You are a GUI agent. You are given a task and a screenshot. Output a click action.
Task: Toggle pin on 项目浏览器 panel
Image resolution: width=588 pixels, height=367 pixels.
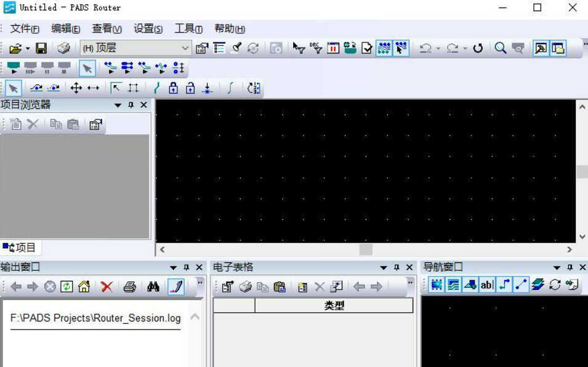pos(131,105)
